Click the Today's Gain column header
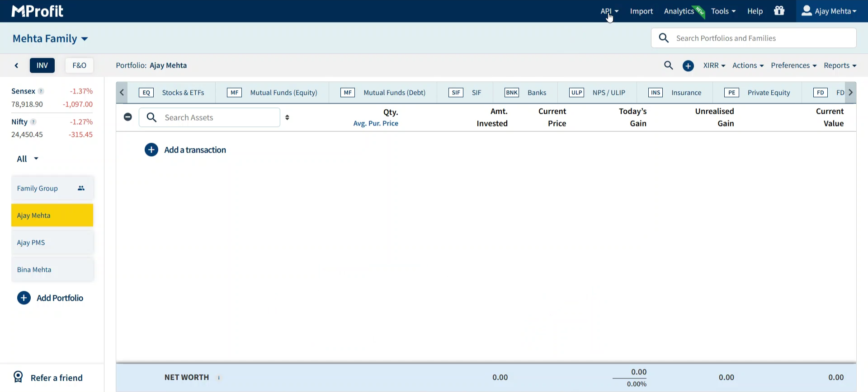 633,117
